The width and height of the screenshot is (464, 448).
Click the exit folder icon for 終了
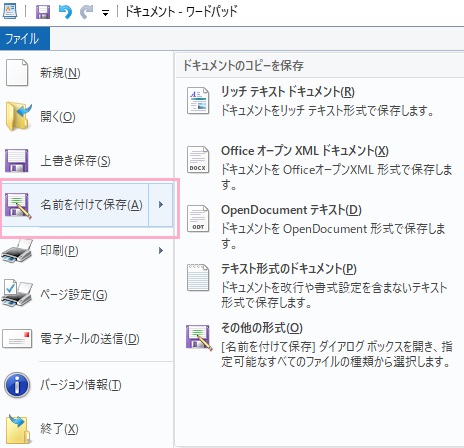pos(18,429)
